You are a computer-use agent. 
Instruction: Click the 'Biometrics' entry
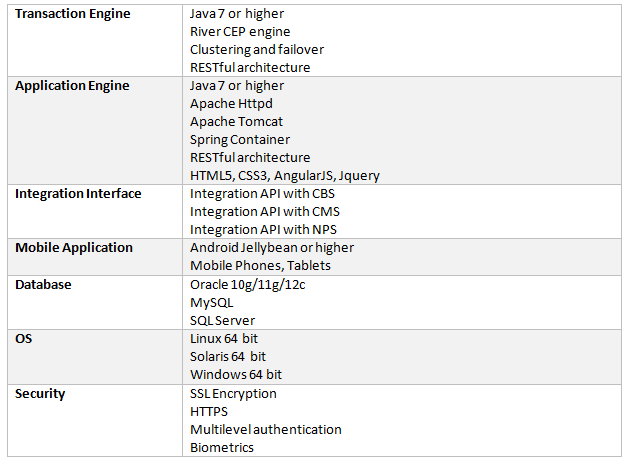(x=222, y=448)
